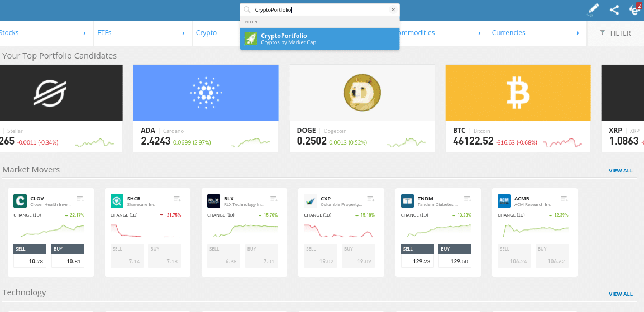Open the Cardano ADA card image
Image resolution: width=644 pixels, height=312 pixels.
click(x=206, y=92)
